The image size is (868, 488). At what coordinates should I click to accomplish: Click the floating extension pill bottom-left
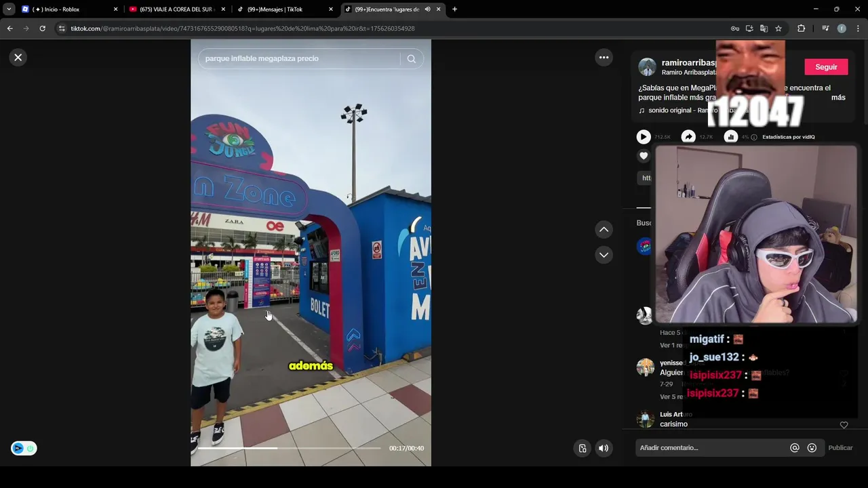[x=24, y=448]
